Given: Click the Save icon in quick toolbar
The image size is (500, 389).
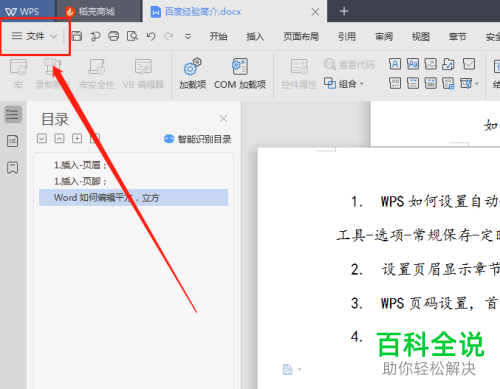Looking at the screenshot, I should click(77, 36).
